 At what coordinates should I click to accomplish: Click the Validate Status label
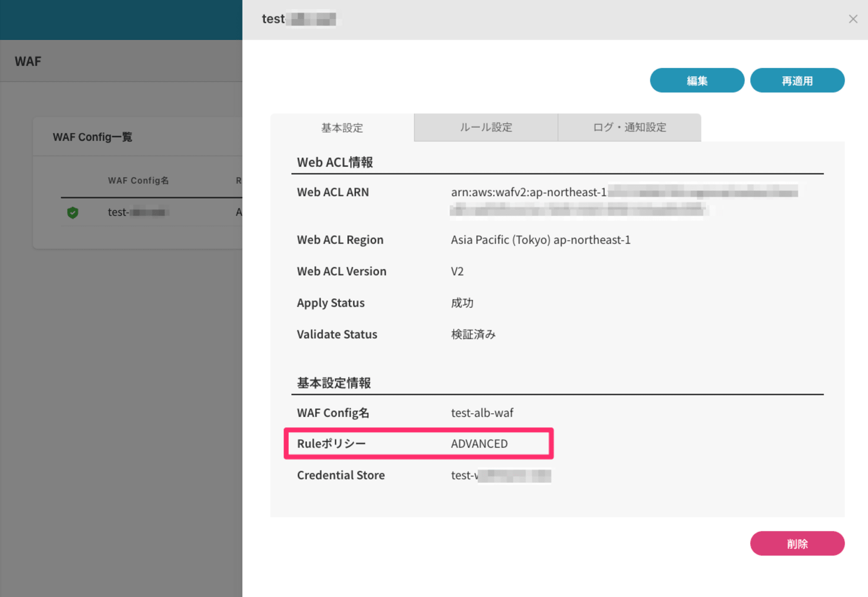tap(337, 334)
